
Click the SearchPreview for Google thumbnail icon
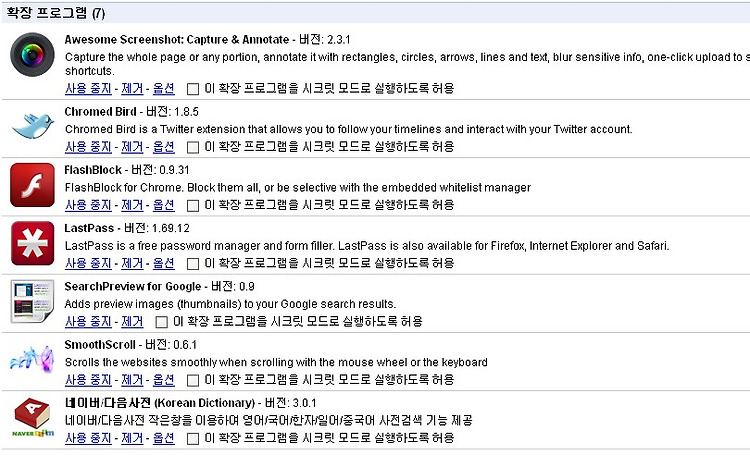[x=33, y=301]
